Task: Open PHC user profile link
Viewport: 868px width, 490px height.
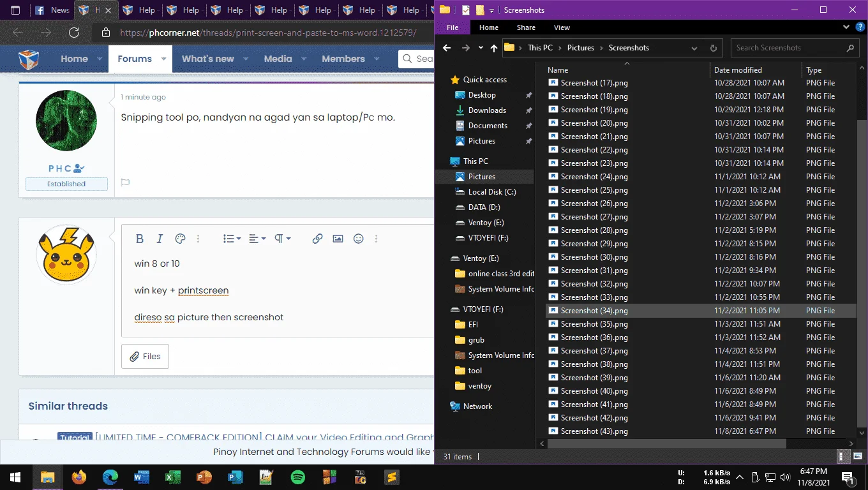Action: (x=61, y=168)
